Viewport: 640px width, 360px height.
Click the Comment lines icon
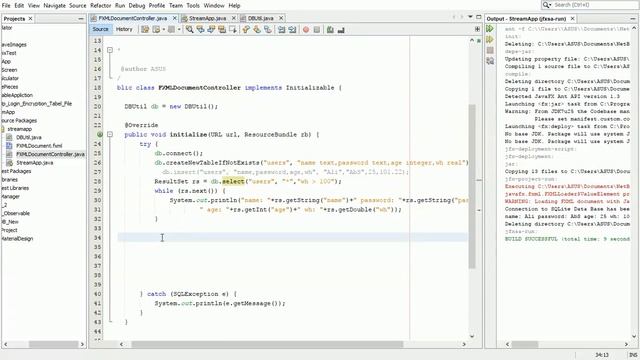coord(330,29)
